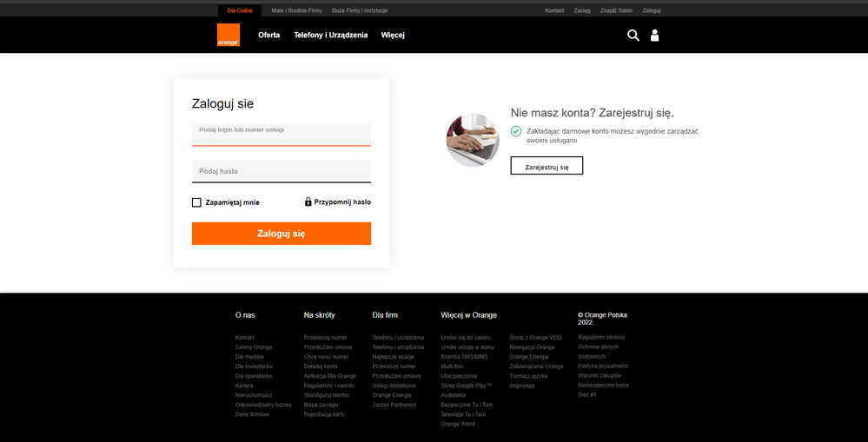868x442 pixels.
Task: Click the Bramka SMS/MMS footer link
Action: (464, 356)
